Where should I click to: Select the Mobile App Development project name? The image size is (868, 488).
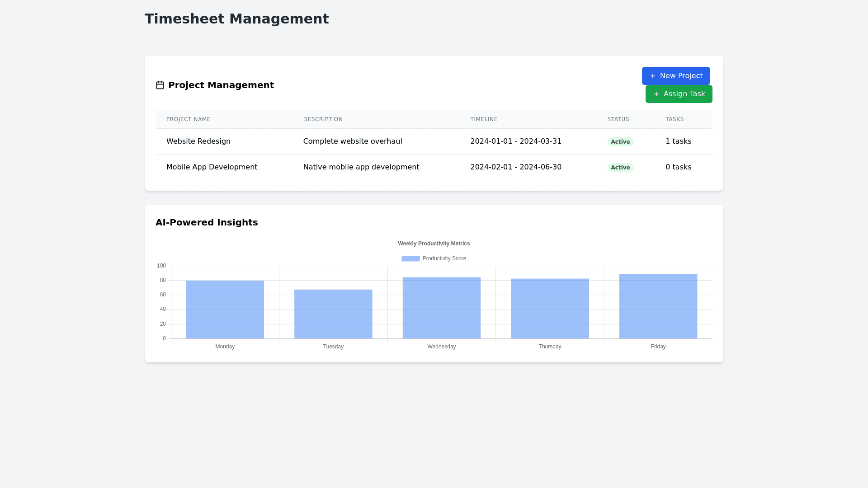pyautogui.click(x=212, y=167)
